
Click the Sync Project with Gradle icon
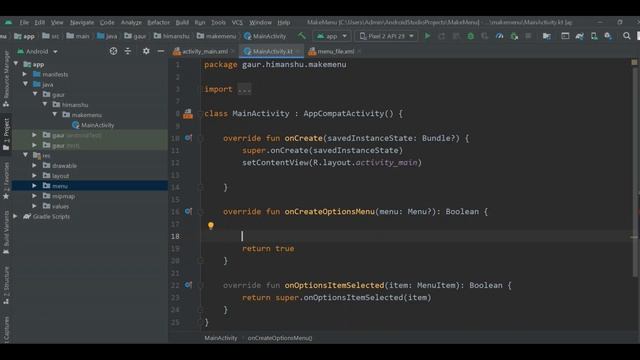579,36
